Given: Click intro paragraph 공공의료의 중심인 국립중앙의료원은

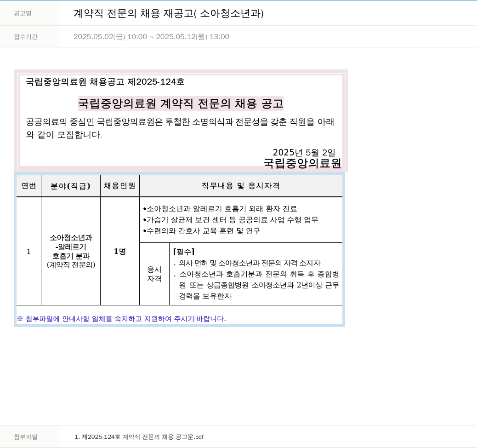Looking at the screenshot, I should (x=180, y=128).
